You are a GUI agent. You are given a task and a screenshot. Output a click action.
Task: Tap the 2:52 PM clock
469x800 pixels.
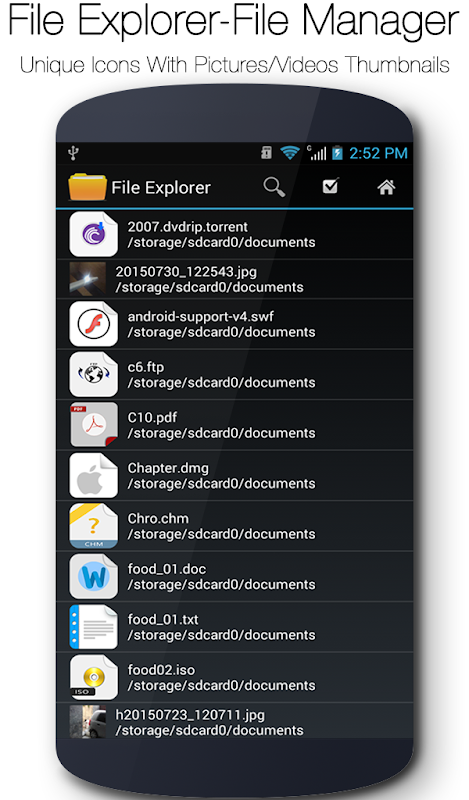tap(378, 153)
